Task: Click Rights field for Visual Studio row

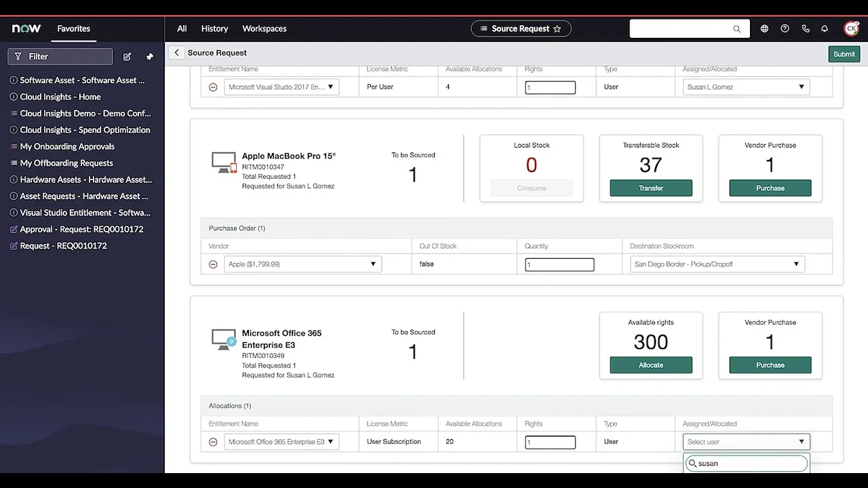Action: coord(550,87)
